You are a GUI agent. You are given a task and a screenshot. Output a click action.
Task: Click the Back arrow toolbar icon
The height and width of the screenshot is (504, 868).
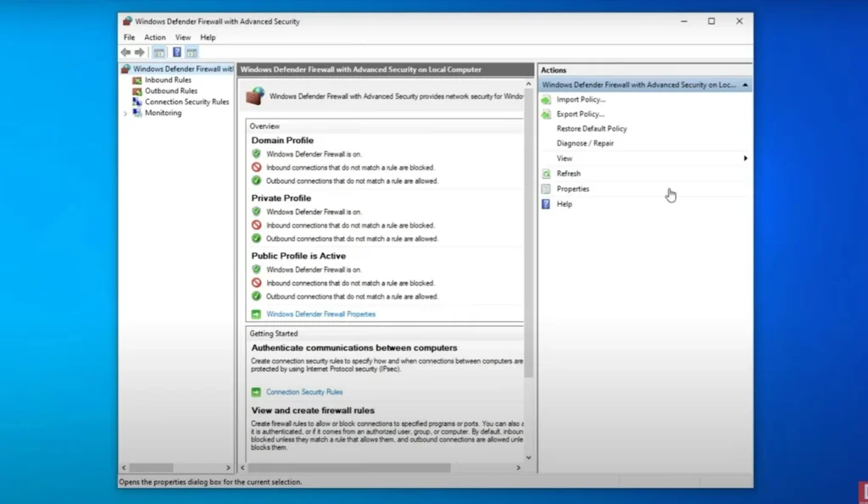coord(125,53)
